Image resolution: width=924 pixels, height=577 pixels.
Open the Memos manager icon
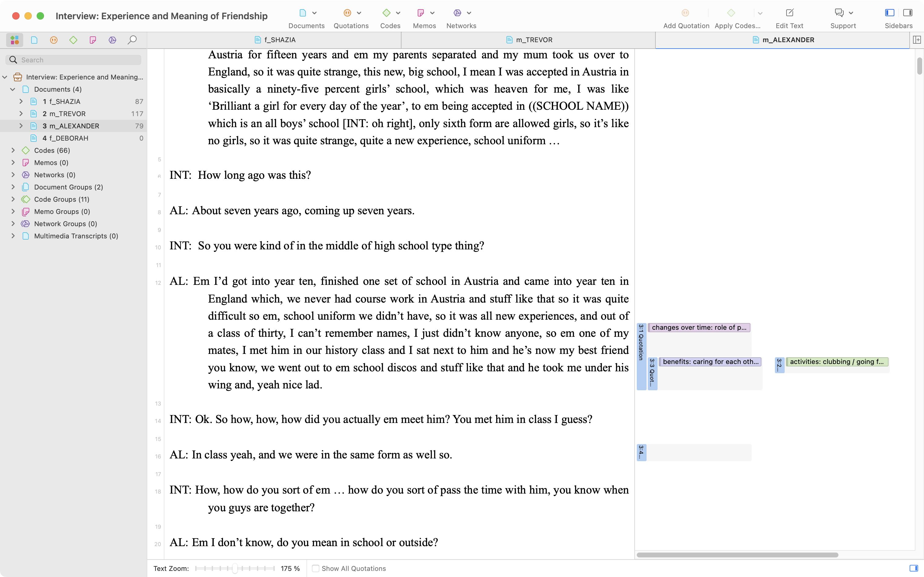coord(420,13)
